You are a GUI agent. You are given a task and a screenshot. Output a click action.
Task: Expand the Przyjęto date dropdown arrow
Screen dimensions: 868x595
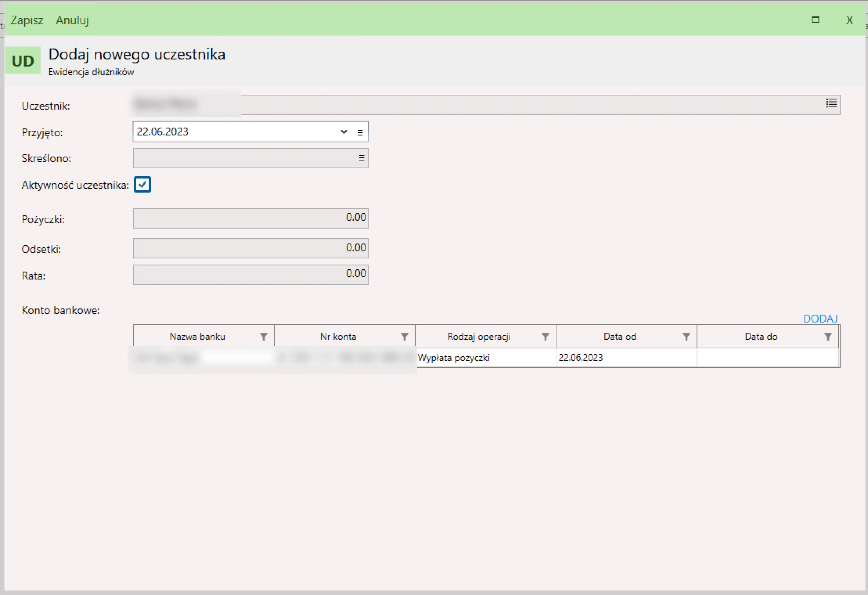click(344, 132)
